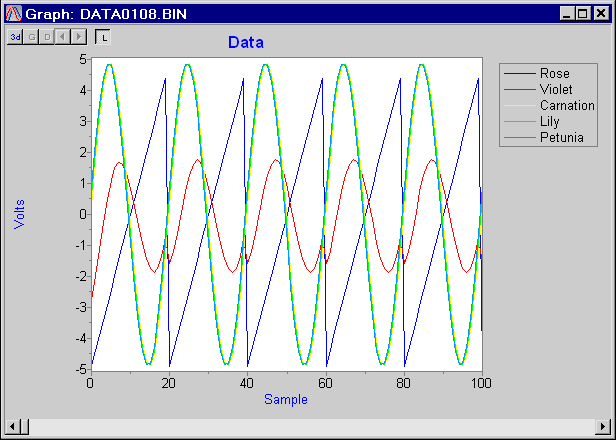
Task: Maximize the Graph DATA0108.BIN window
Action: pyautogui.click(x=583, y=14)
